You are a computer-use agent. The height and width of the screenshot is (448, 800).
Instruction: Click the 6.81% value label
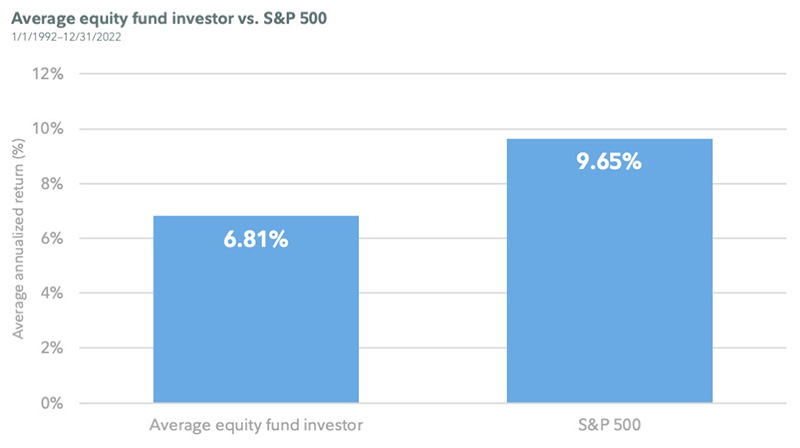(256, 240)
